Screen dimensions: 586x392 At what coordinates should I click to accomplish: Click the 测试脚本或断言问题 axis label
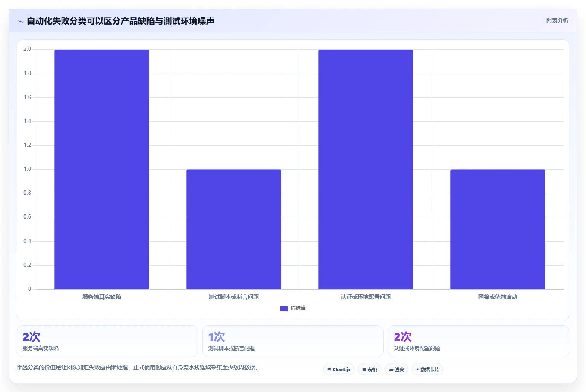pyautogui.click(x=234, y=297)
